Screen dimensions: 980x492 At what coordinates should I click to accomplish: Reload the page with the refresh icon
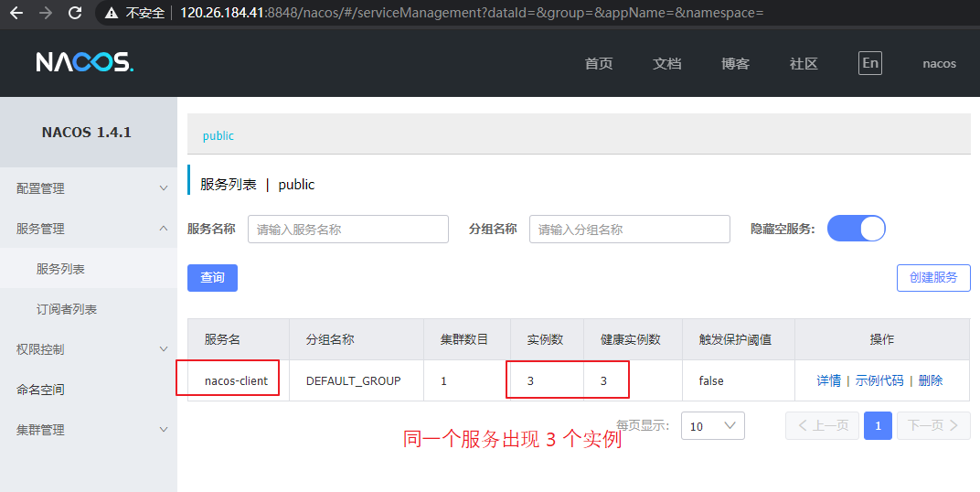point(75,13)
